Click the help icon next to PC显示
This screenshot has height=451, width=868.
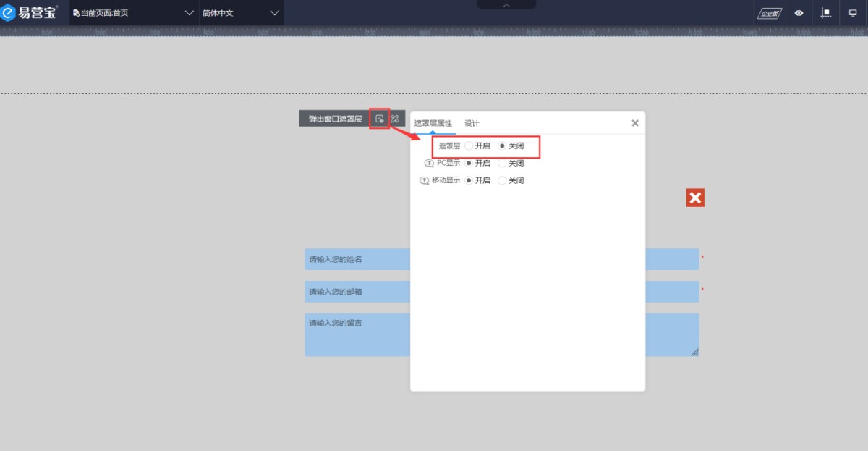(429, 163)
